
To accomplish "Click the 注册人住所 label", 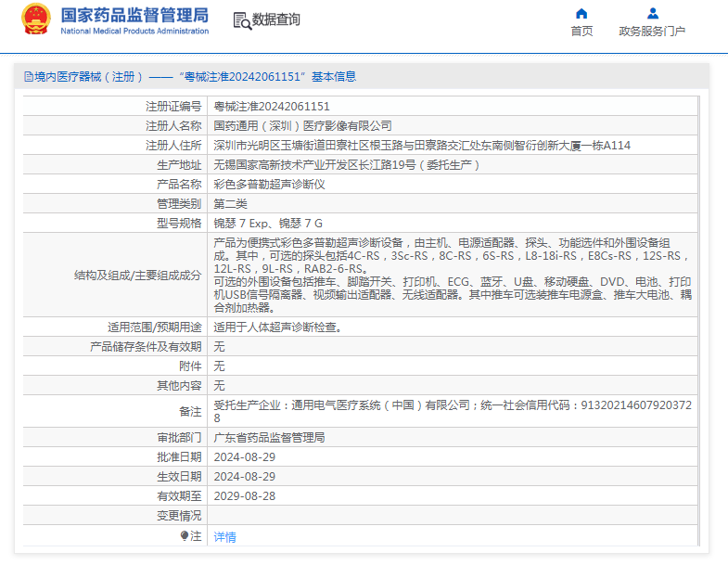I will tap(173, 146).
